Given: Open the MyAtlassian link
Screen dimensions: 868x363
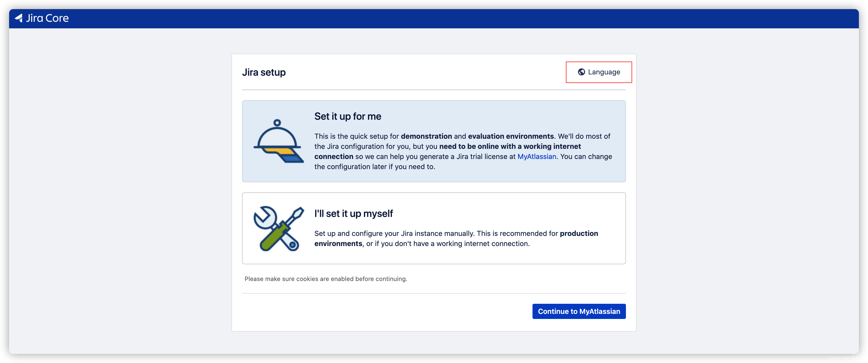Looking at the screenshot, I should coord(537,157).
